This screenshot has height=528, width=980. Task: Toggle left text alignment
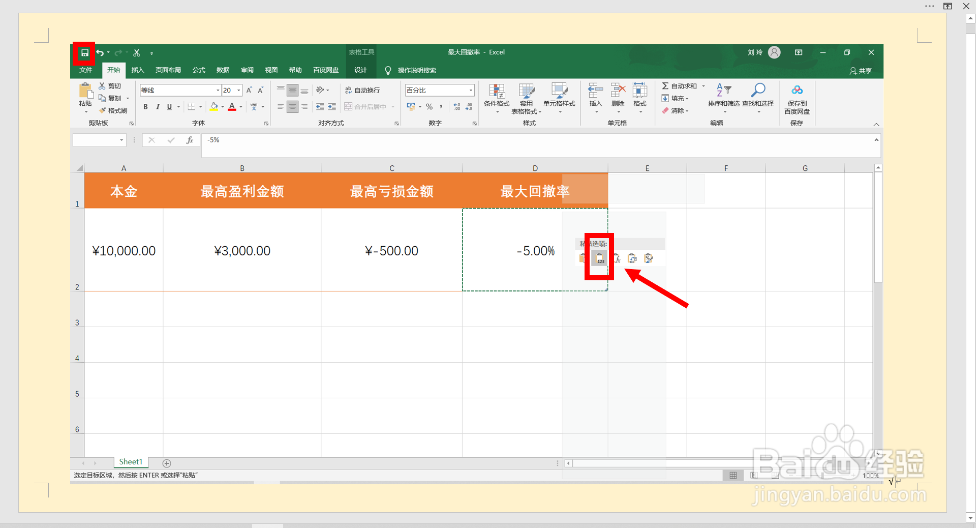tap(281, 107)
